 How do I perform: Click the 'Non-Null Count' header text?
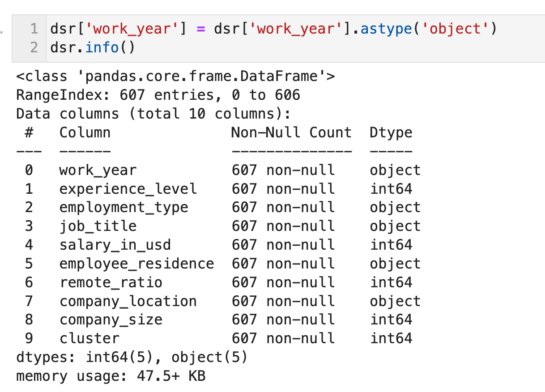coord(291,132)
